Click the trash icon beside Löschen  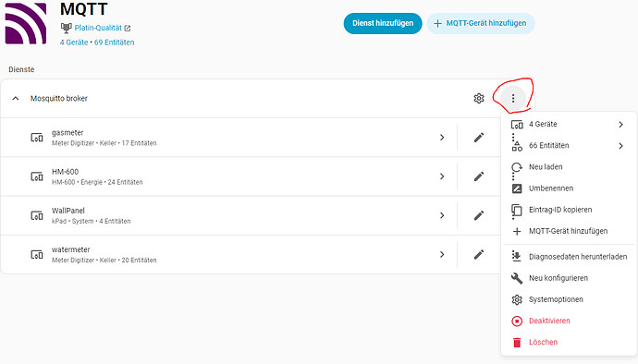[517, 343]
